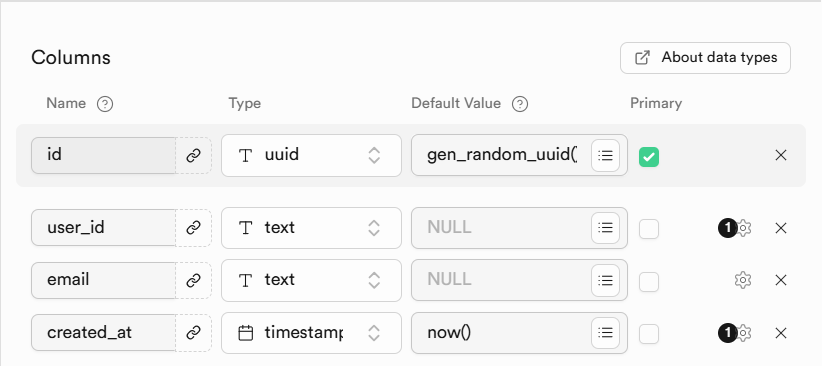The width and height of the screenshot is (822, 366).
Task: Mark user_id as primary key
Action: (648, 229)
